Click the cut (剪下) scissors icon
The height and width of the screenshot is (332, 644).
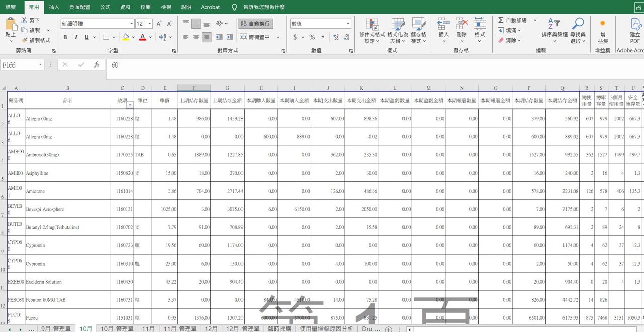(24, 20)
